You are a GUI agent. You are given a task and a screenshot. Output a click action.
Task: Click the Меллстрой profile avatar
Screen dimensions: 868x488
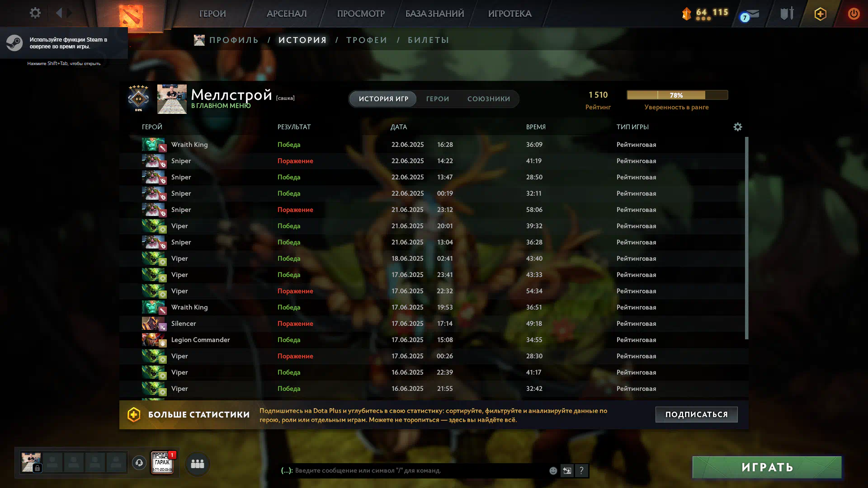tap(172, 99)
